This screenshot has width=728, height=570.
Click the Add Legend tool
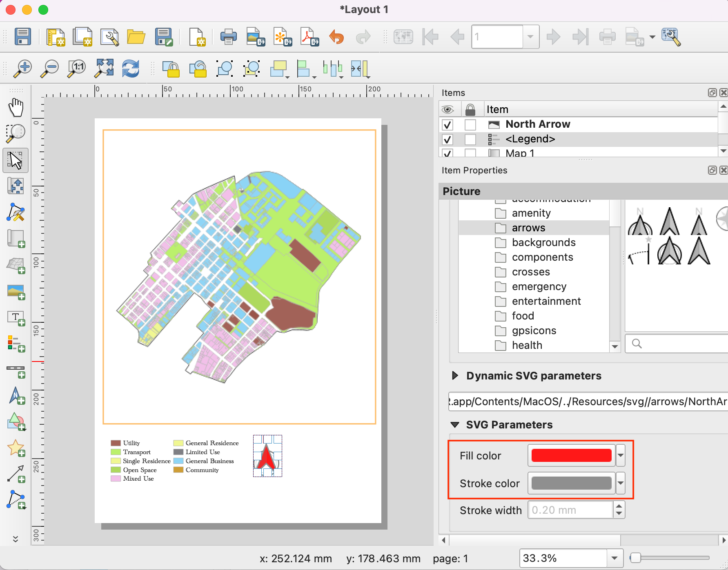coord(16,343)
